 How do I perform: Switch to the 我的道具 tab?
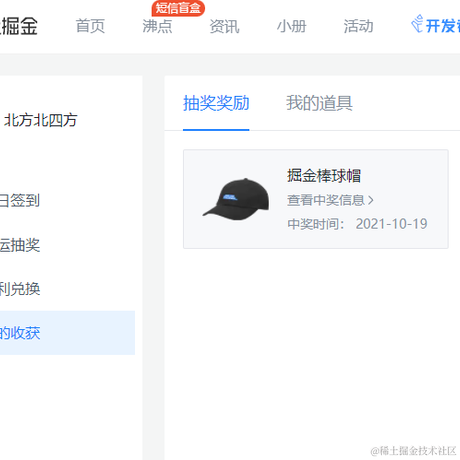pyautogui.click(x=319, y=103)
